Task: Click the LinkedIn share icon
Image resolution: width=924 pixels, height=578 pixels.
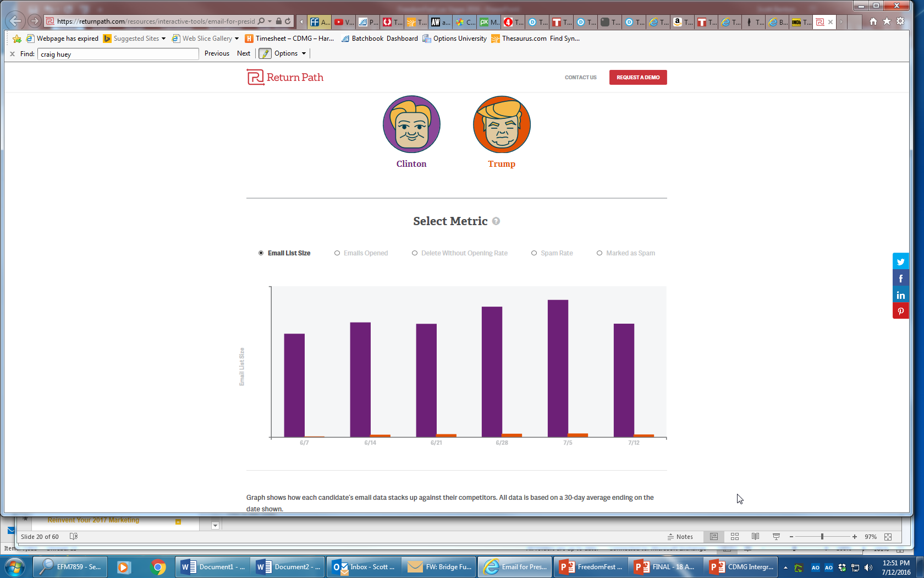Action: [900, 296]
